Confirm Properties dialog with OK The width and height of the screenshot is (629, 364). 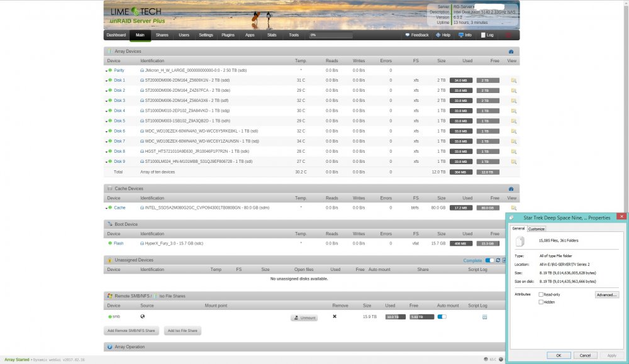click(559, 355)
